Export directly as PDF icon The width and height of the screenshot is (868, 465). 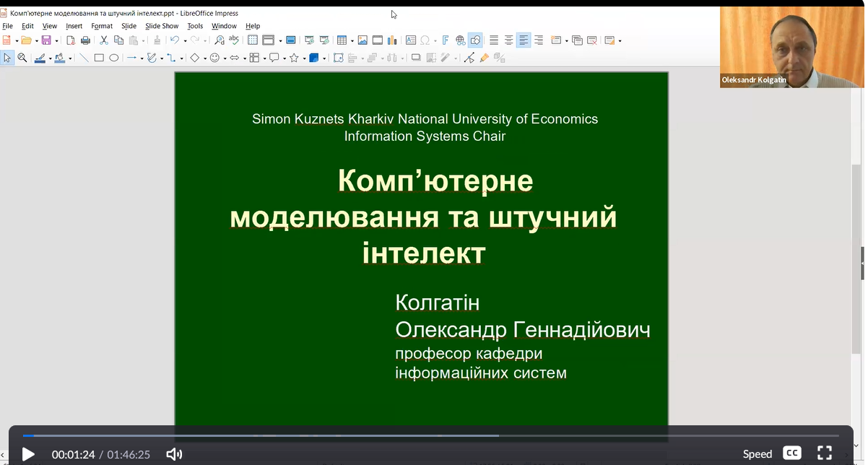click(x=71, y=40)
